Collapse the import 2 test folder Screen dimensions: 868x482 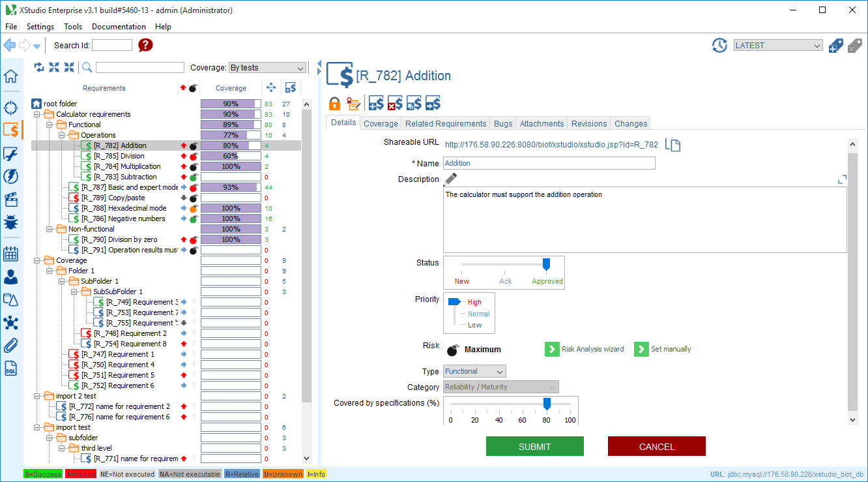(x=37, y=396)
